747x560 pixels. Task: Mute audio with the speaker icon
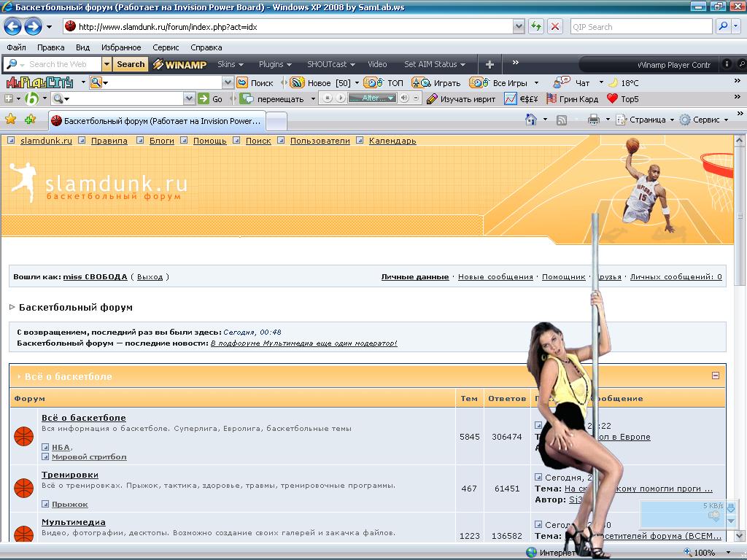click(x=404, y=98)
